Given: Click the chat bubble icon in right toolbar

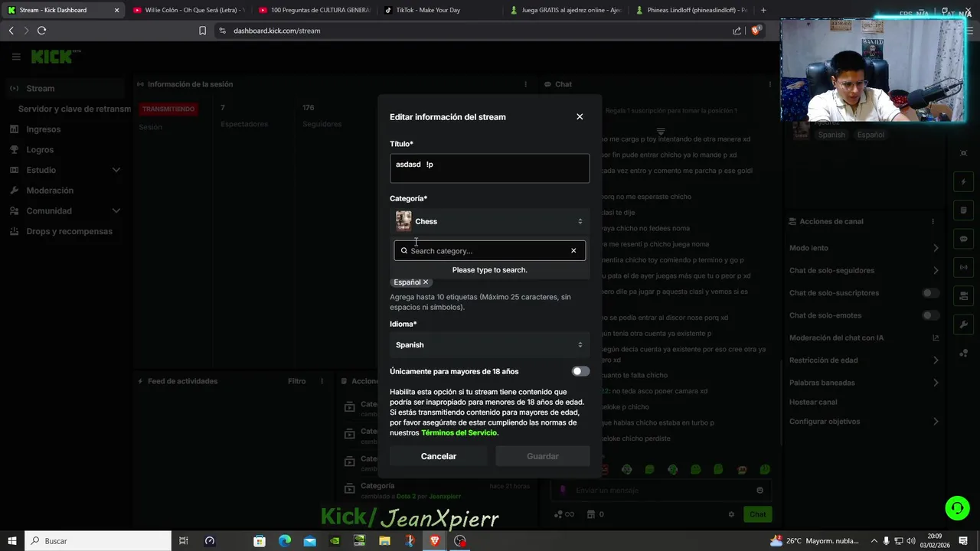Looking at the screenshot, I should click(x=963, y=239).
